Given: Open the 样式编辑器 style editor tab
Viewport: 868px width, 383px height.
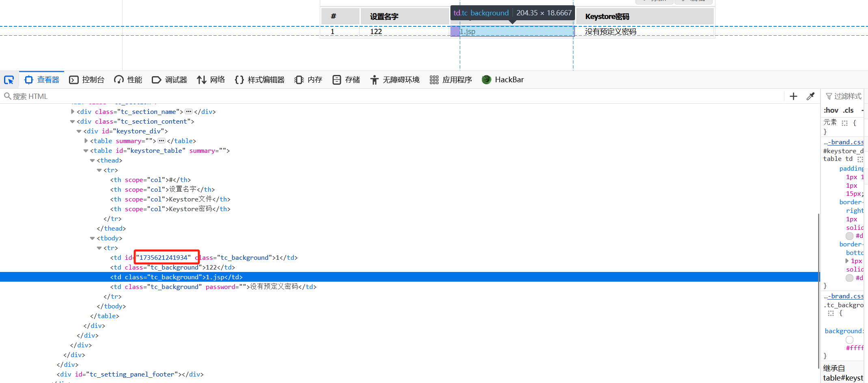Looking at the screenshot, I should point(260,80).
